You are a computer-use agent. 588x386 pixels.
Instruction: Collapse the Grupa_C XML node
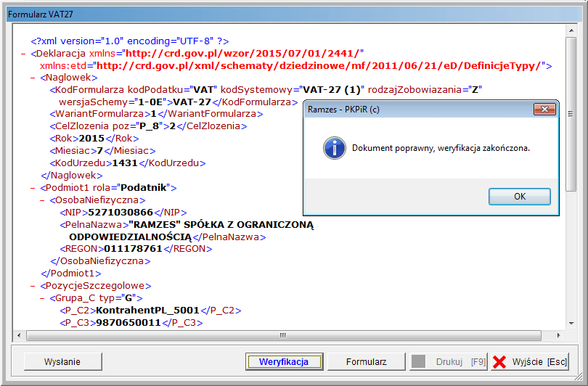pyautogui.click(x=42, y=298)
